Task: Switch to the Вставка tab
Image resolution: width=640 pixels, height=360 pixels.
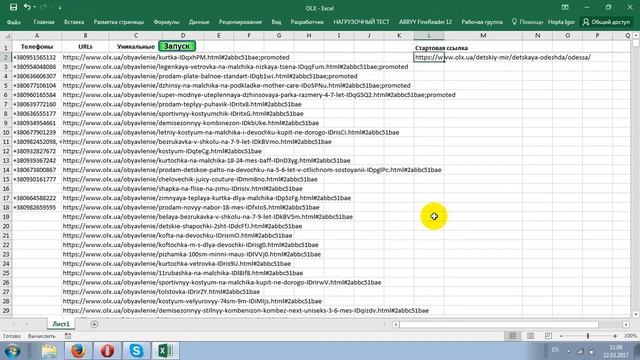Action: point(74,22)
